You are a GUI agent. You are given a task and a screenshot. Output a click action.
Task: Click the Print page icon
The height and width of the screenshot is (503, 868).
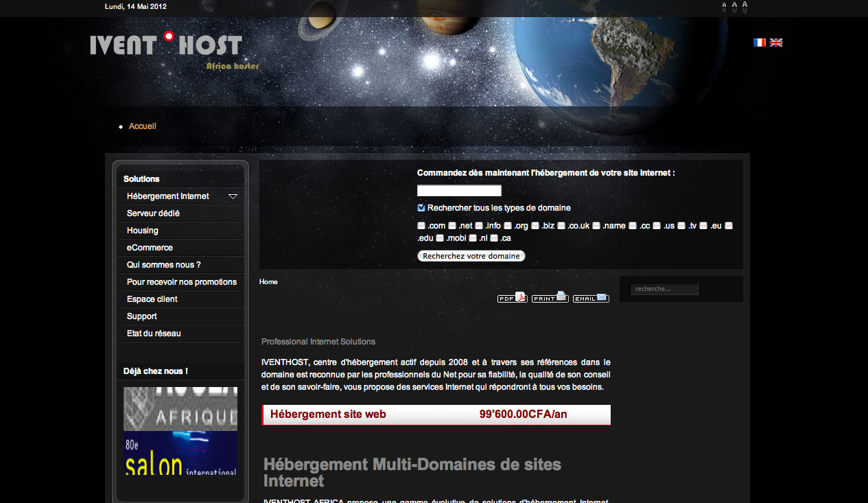tap(550, 298)
